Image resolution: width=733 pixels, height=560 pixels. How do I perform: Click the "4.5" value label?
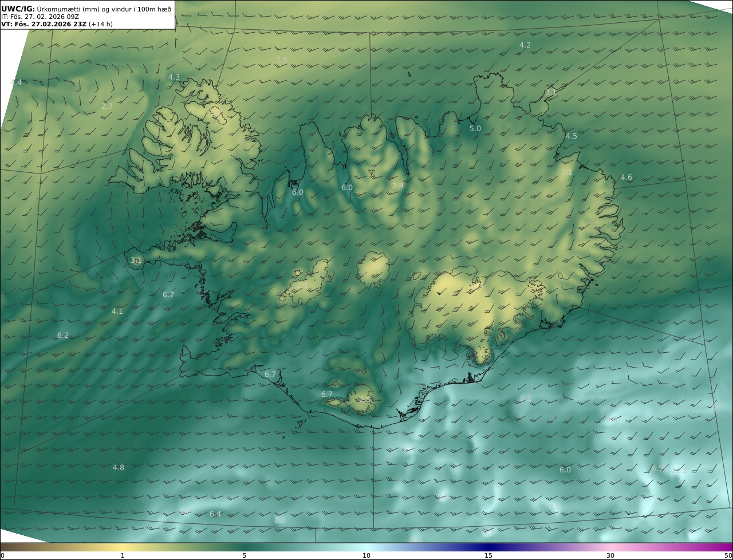(572, 136)
